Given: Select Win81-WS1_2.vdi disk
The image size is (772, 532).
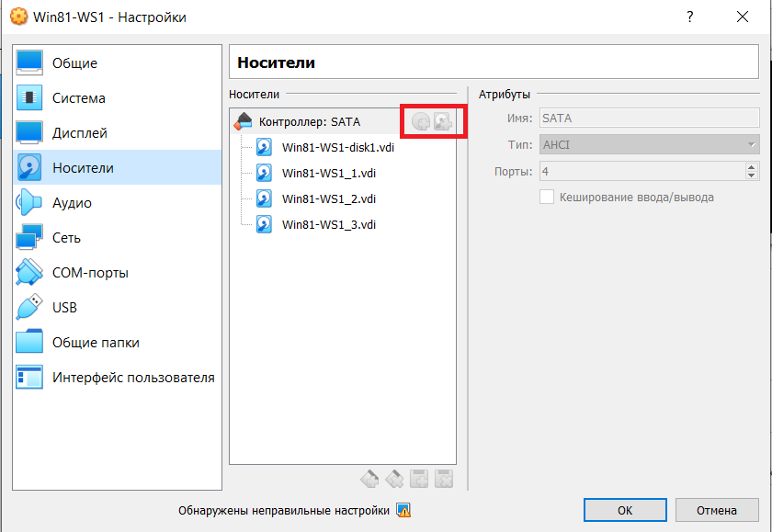Looking at the screenshot, I should click(x=328, y=198).
